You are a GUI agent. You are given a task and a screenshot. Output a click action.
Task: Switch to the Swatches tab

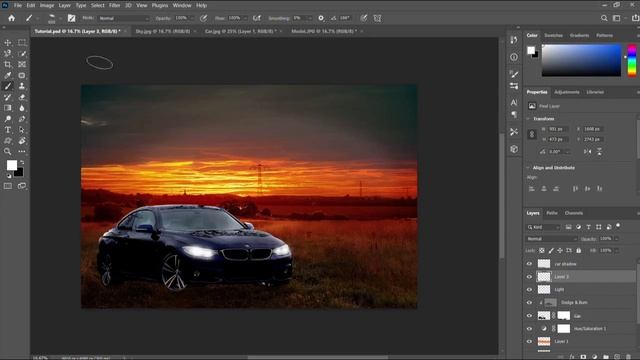pos(553,36)
